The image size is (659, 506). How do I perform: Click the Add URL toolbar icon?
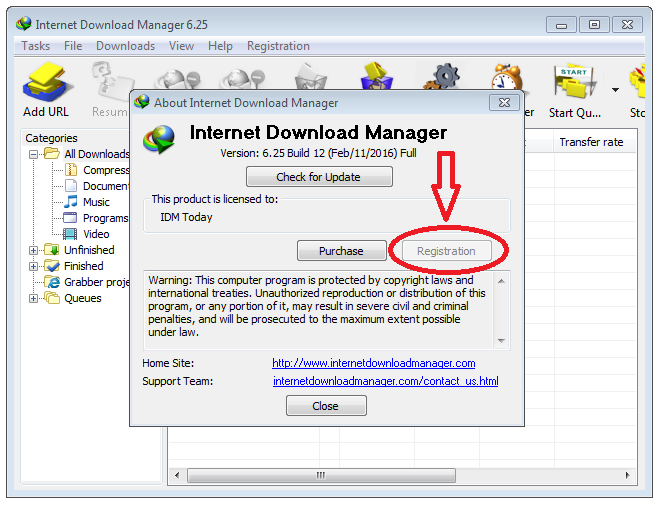point(46,82)
